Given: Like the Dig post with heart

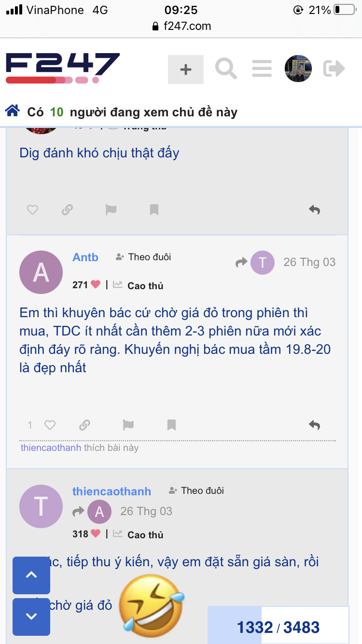Looking at the screenshot, I should point(32,210).
